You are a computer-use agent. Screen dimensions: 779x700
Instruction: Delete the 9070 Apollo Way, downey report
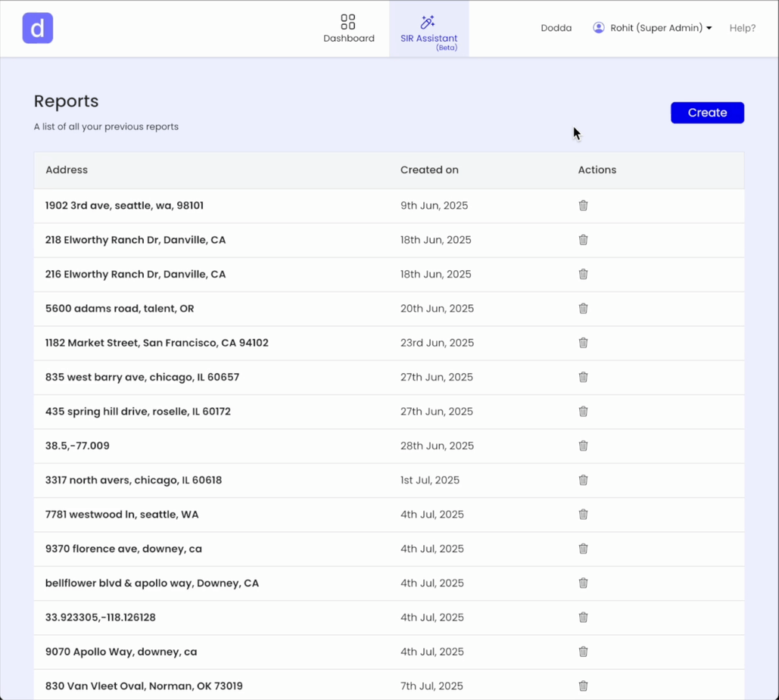coord(583,652)
